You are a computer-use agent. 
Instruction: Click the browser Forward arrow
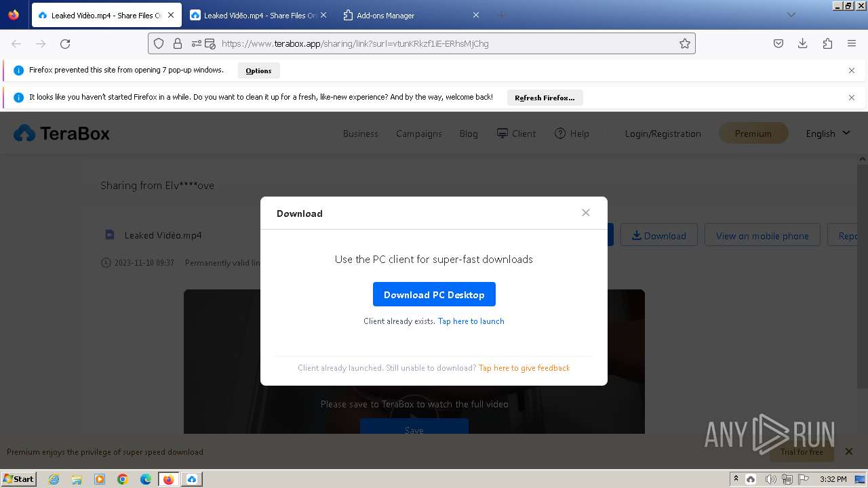pyautogui.click(x=41, y=43)
